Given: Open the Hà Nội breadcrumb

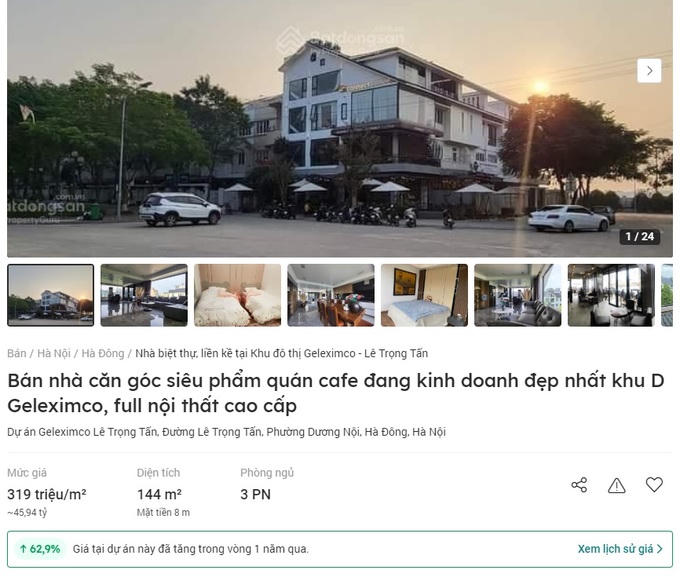Looking at the screenshot, I should point(54,353).
